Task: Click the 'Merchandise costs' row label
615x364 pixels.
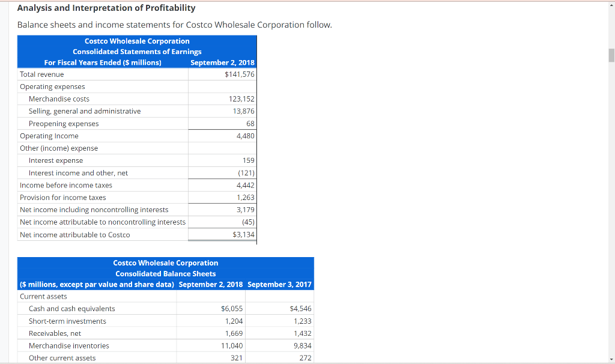Action: click(x=59, y=99)
